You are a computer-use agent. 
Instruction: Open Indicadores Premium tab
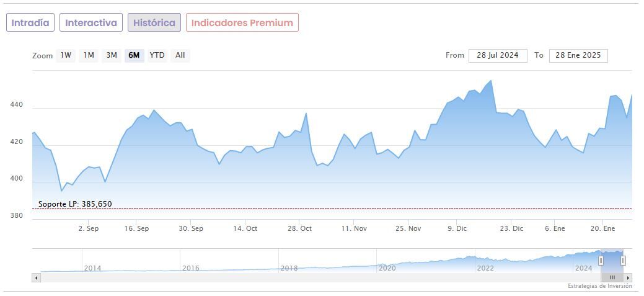coord(242,22)
